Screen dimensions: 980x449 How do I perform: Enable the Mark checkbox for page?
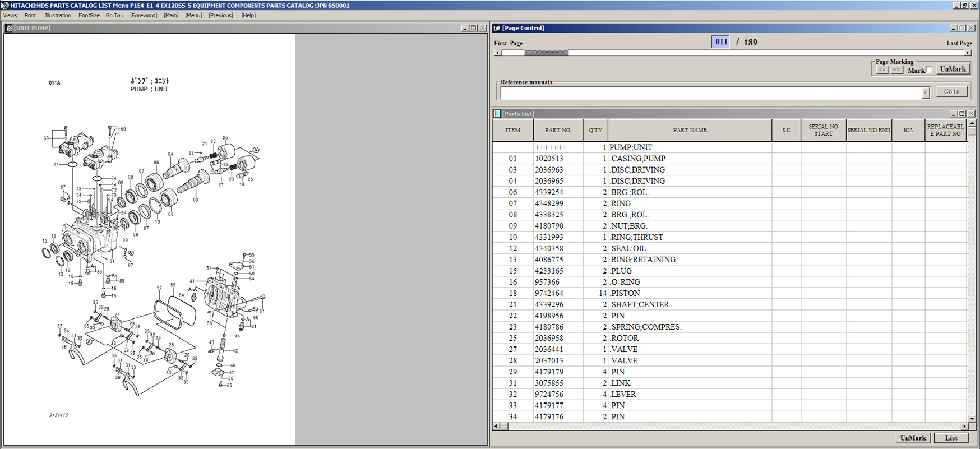pos(929,70)
